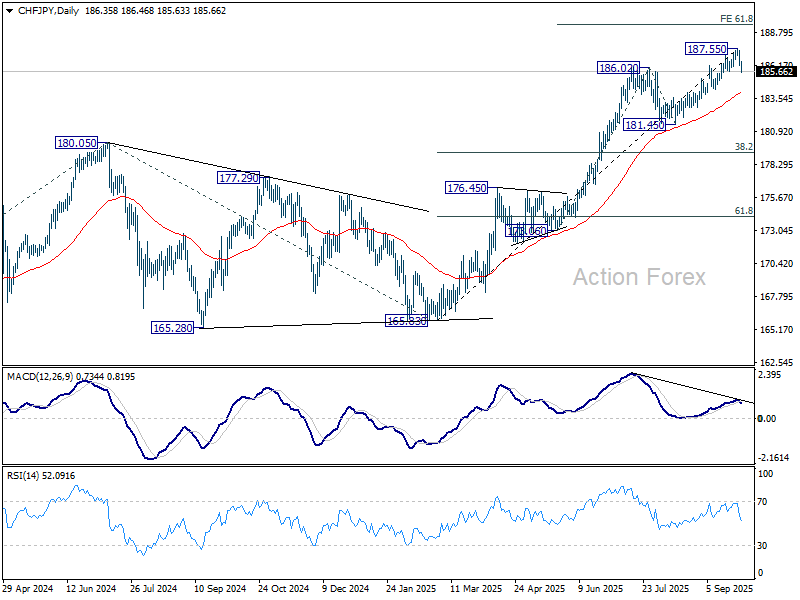Click the 61.8 retracement level label
This screenshot has height=600, width=800.
(743, 211)
